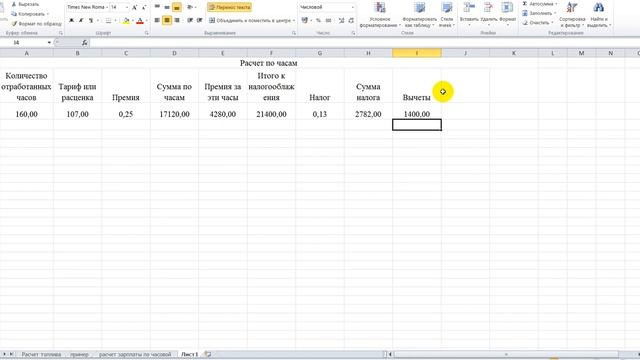This screenshot has height=360, width=640.
Task: Align text to bottom of cell
Action: (x=177, y=7)
